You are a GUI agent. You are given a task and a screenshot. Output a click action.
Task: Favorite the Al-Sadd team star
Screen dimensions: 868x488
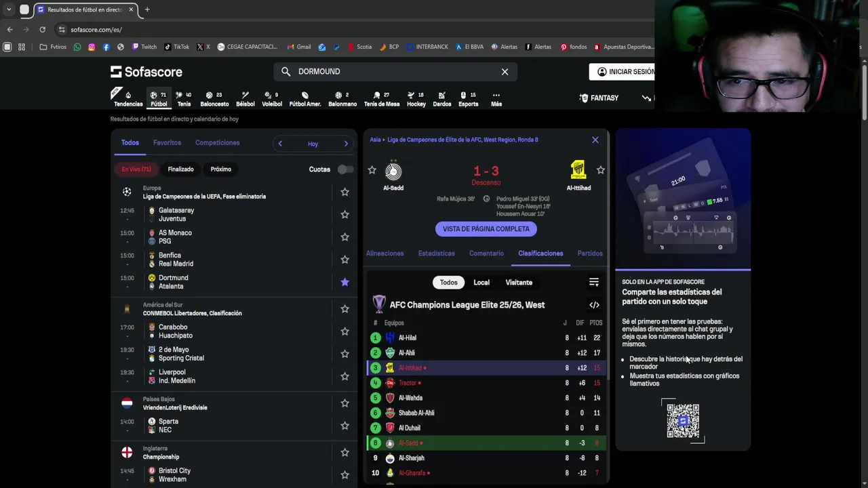coord(372,170)
